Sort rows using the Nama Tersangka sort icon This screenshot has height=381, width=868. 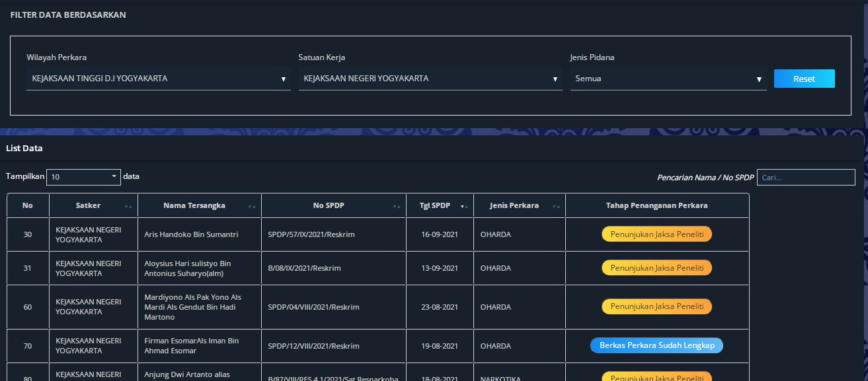(x=251, y=207)
